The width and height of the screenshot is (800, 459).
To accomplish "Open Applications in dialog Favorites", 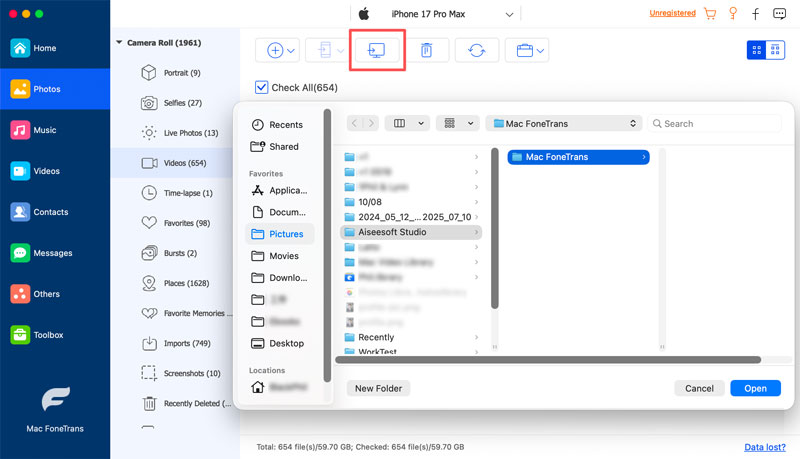I will 280,191.
